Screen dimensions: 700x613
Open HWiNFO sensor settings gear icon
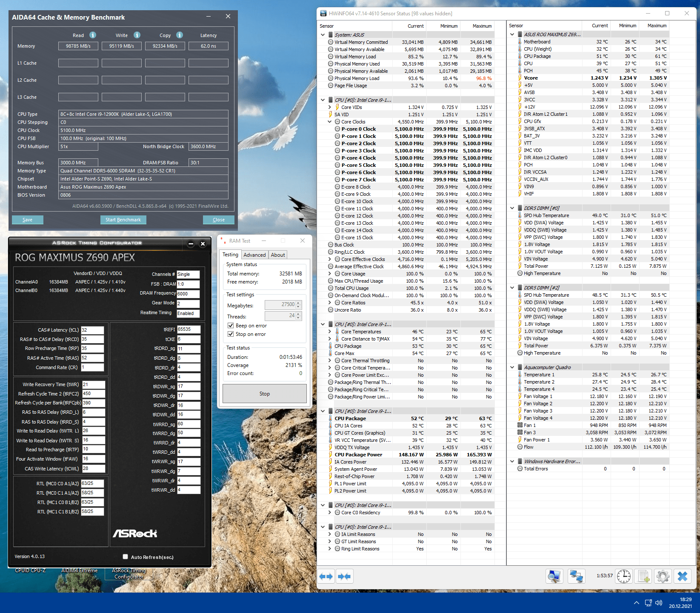click(663, 576)
